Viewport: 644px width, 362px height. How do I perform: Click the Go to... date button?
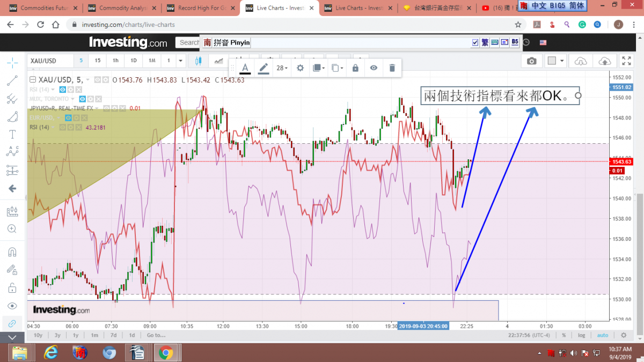coord(156,335)
